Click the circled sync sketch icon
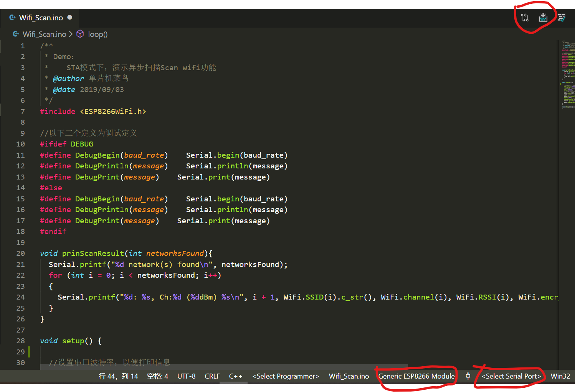The width and height of the screenshot is (575, 392). [524, 17]
